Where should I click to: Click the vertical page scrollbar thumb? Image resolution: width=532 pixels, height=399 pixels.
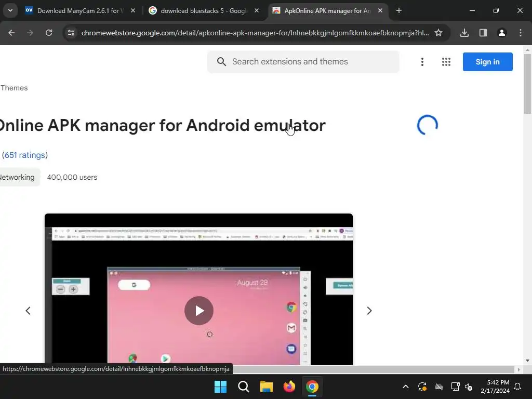527,84
